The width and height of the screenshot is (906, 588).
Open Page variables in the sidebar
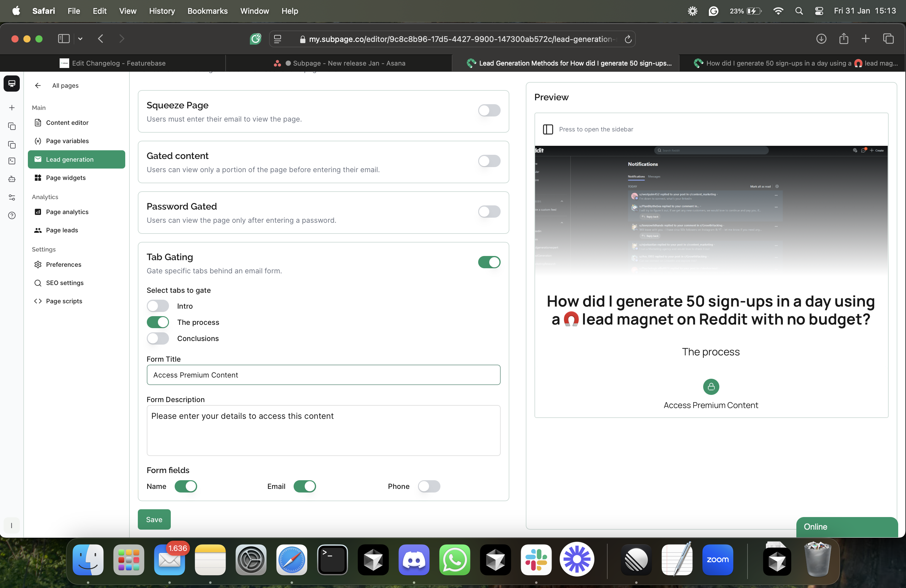pos(76,141)
